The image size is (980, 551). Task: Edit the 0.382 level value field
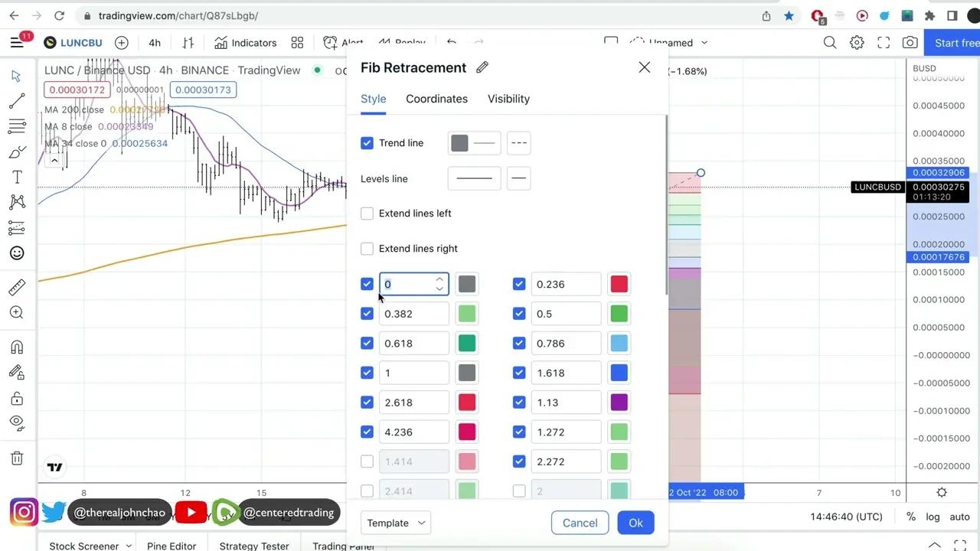pyautogui.click(x=413, y=314)
